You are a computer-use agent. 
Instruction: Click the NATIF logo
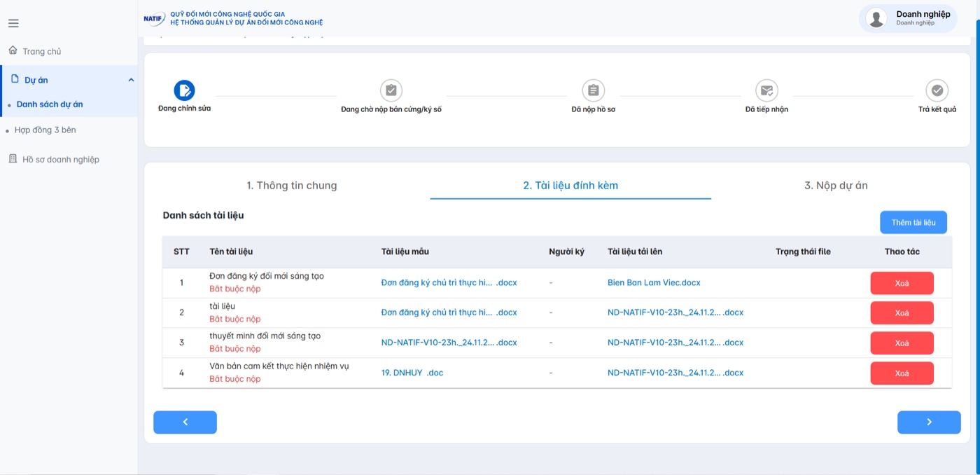(154, 18)
